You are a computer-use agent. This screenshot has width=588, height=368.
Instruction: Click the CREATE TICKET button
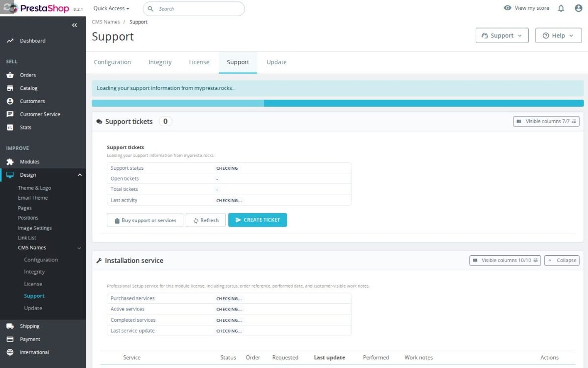click(x=258, y=220)
